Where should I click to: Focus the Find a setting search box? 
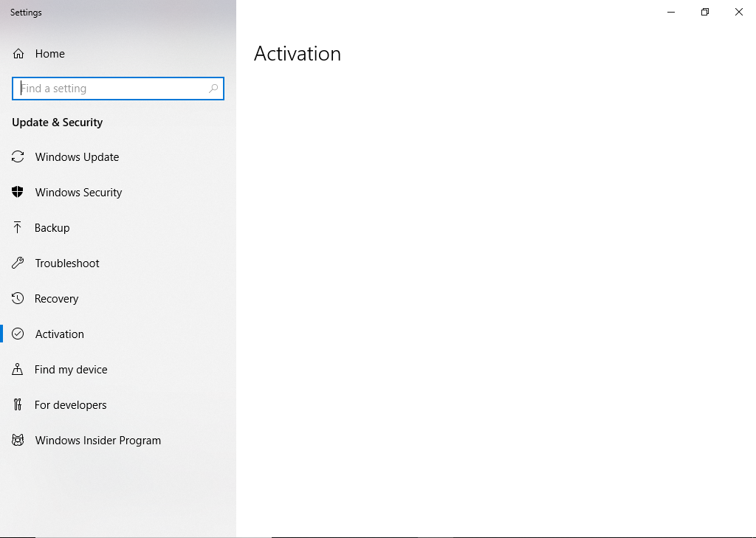118,89
